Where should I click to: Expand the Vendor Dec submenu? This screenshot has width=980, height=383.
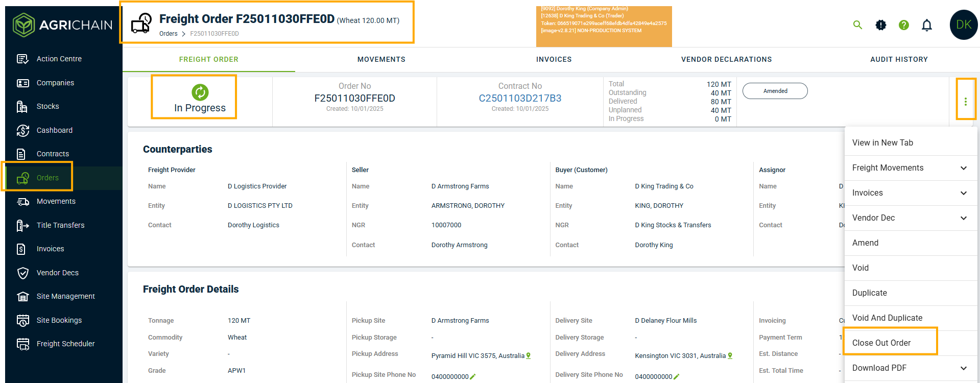tap(963, 218)
